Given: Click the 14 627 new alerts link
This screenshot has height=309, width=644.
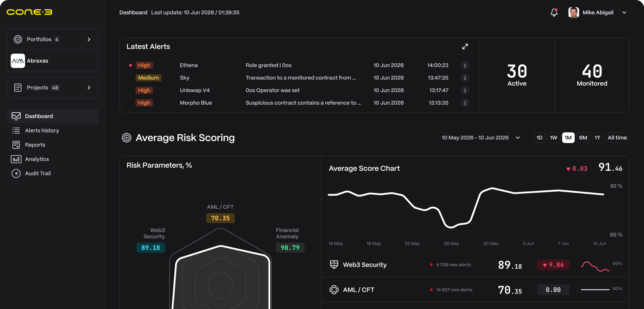Looking at the screenshot, I should tap(454, 290).
